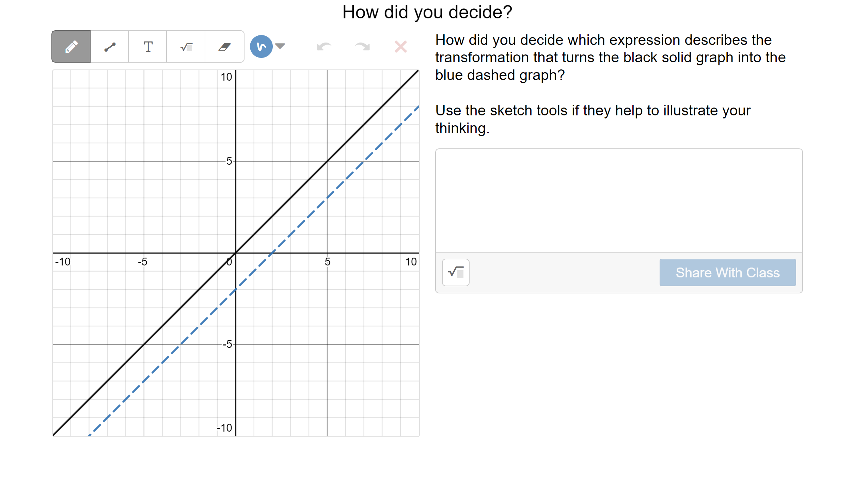Select the eraser tool
The image size is (868, 500).
tap(224, 46)
